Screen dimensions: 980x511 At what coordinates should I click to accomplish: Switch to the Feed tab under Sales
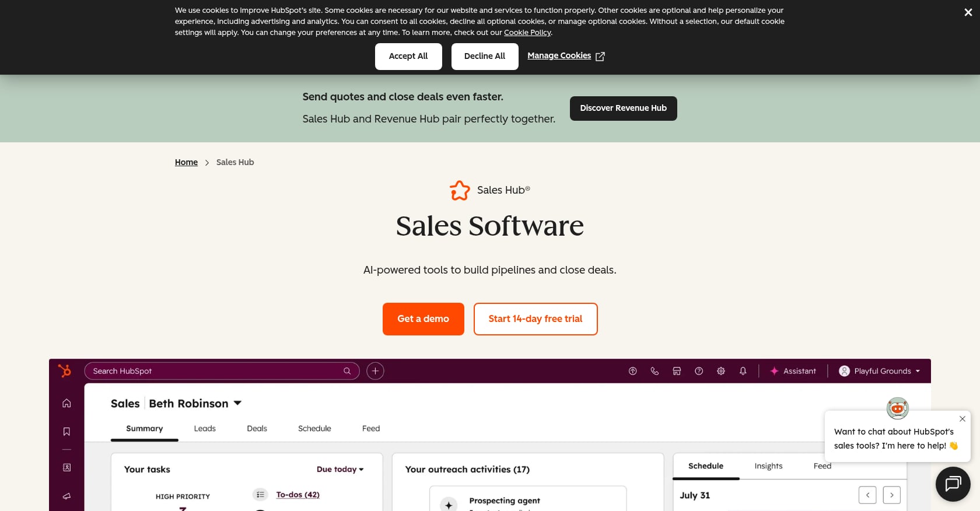371,429
